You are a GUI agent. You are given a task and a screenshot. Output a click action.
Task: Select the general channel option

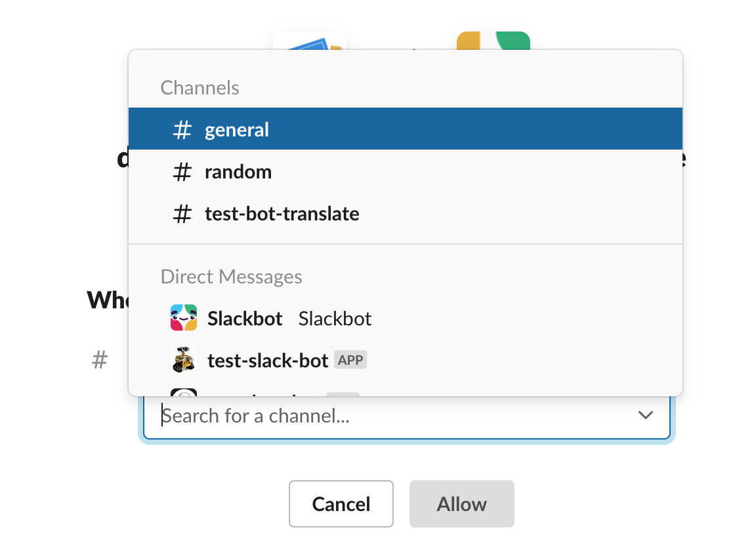(x=406, y=129)
